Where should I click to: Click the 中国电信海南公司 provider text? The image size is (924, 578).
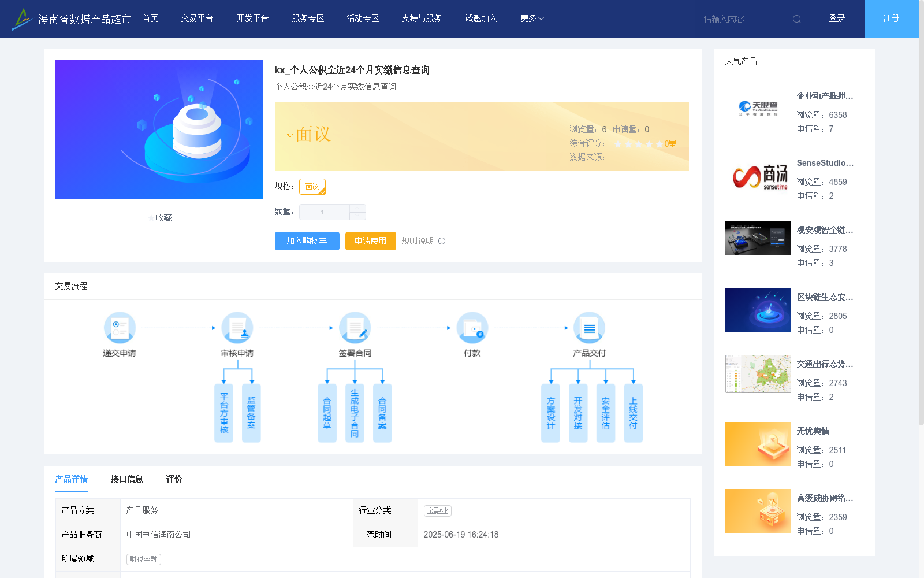pyautogui.click(x=159, y=535)
